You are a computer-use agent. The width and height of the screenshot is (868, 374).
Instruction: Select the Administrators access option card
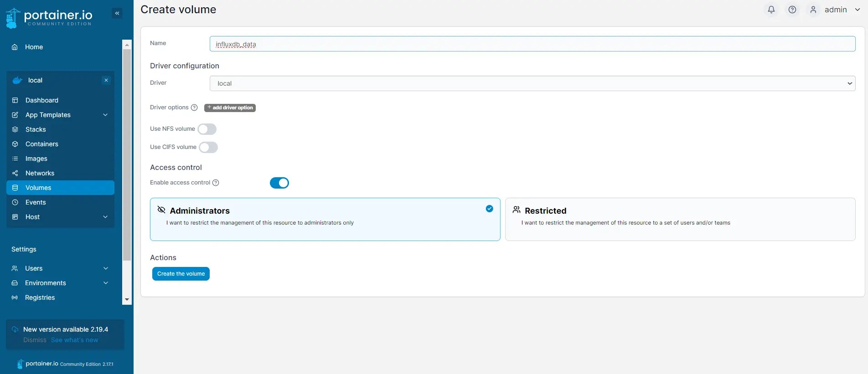tap(325, 219)
